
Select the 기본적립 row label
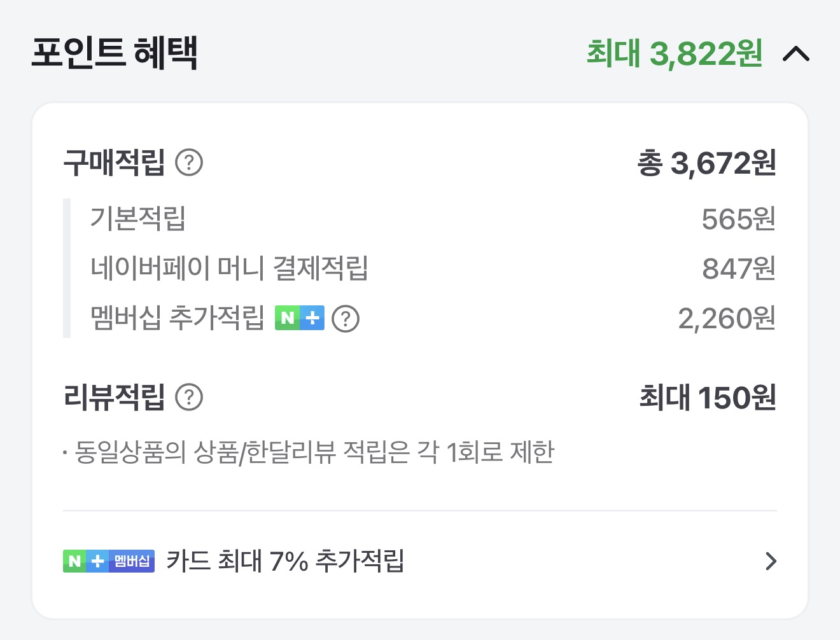pyautogui.click(x=137, y=218)
